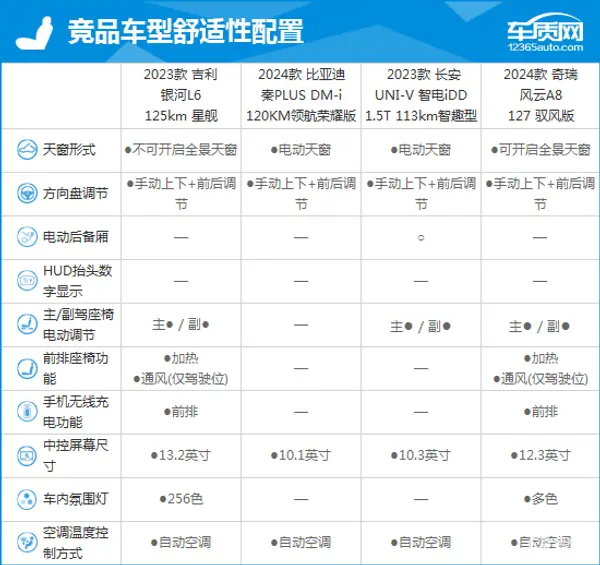Click the 电动后备厢 row label
600x565 pixels.
tap(75, 237)
